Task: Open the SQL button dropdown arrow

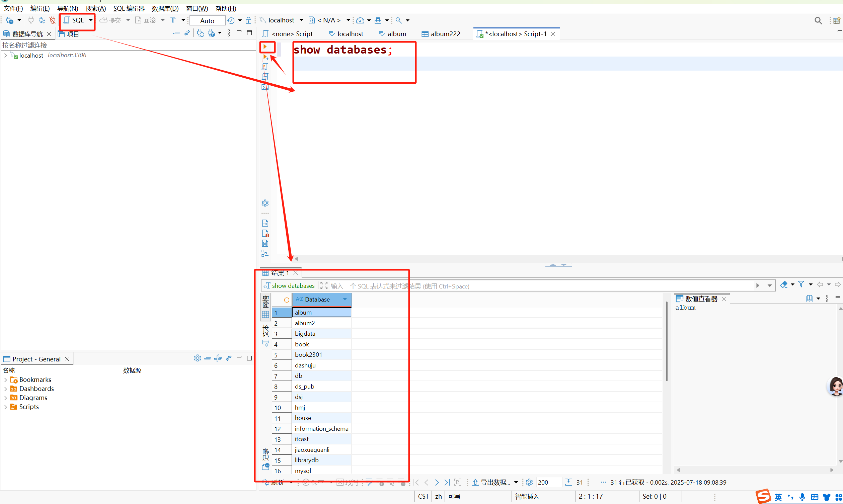Action: [90, 20]
